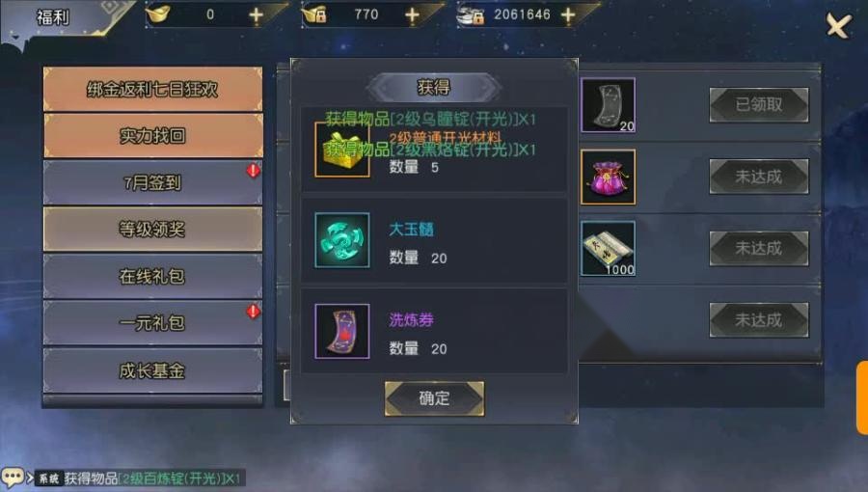Viewport: 868px width, 492px height.
Task: Add bound gold via plus beside 770
Action: tap(412, 14)
